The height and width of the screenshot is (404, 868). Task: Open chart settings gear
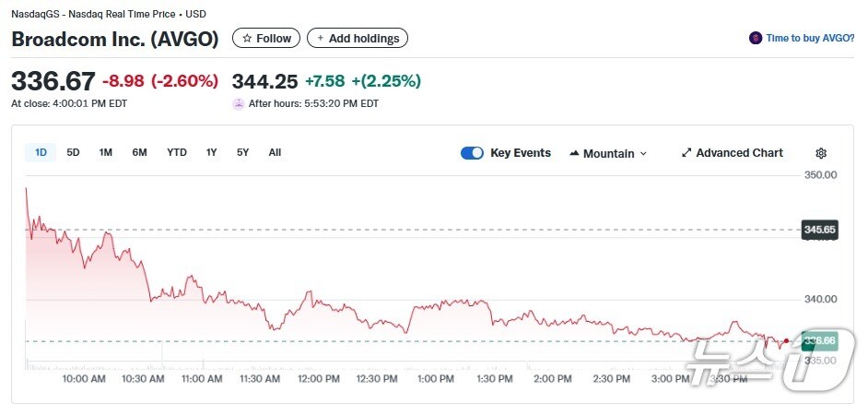point(821,153)
